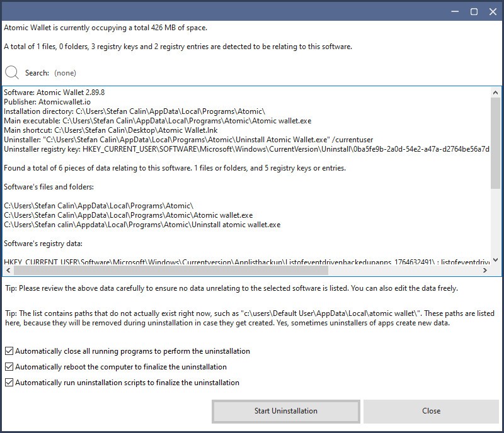Click the magnifying glass search icon
504x433 pixels.
[12, 72]
